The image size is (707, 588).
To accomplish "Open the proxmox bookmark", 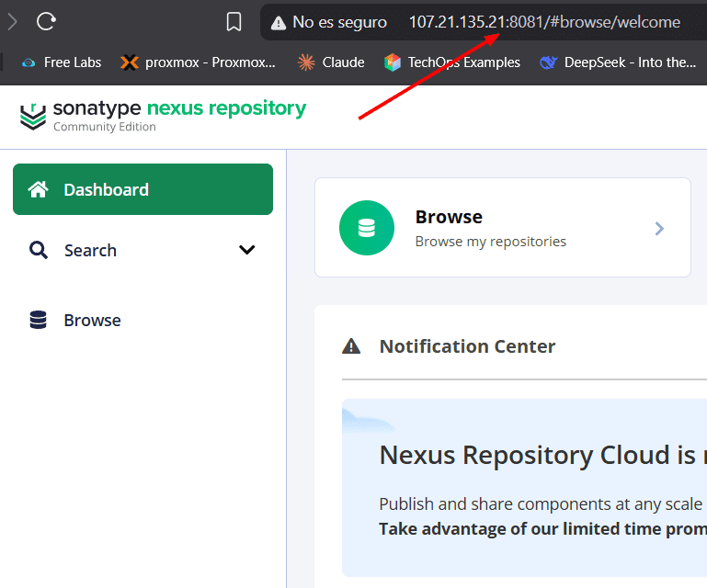I will coord(198,62).
